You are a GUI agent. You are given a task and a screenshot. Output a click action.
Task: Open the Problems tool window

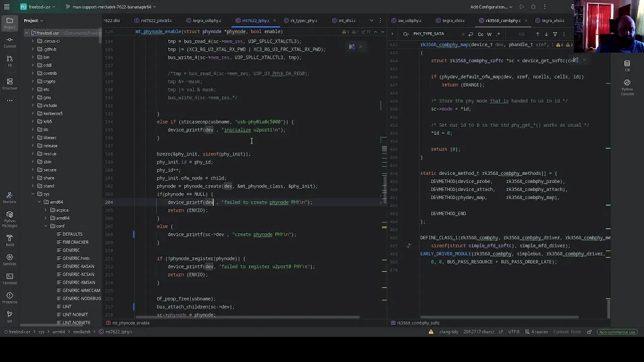[10, 298]
